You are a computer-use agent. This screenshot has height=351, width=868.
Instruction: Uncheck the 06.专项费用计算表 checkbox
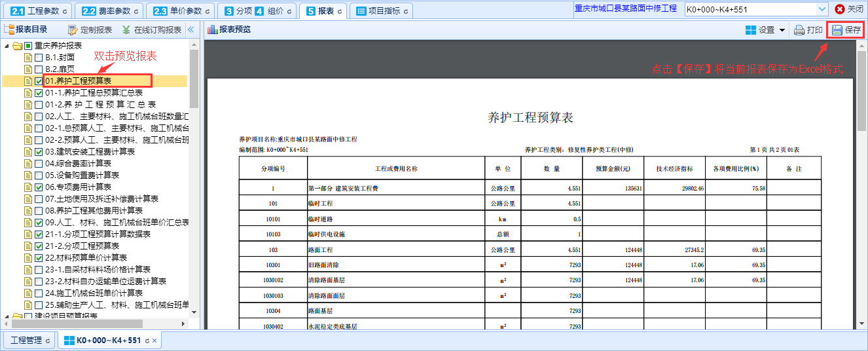(39, 187)
